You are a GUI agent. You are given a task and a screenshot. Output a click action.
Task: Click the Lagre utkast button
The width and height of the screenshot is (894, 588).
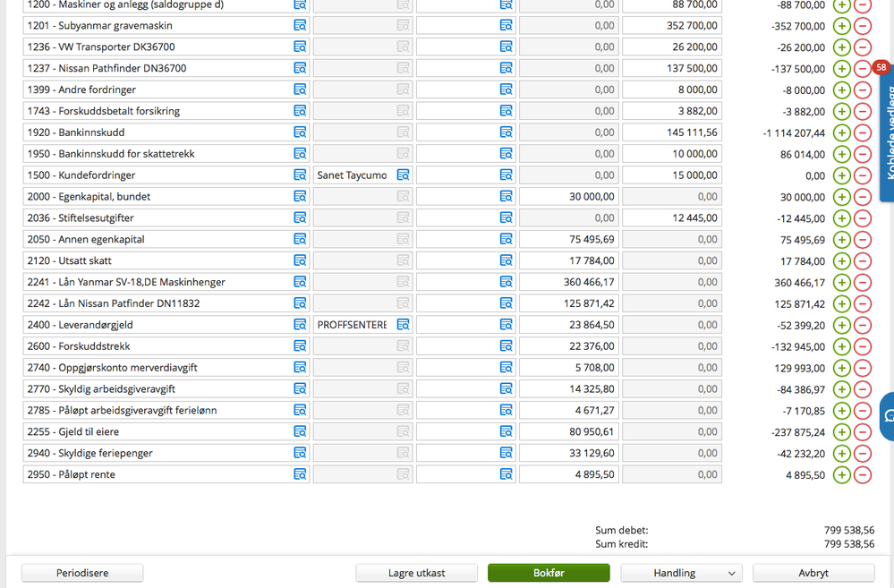click(417, 573)
